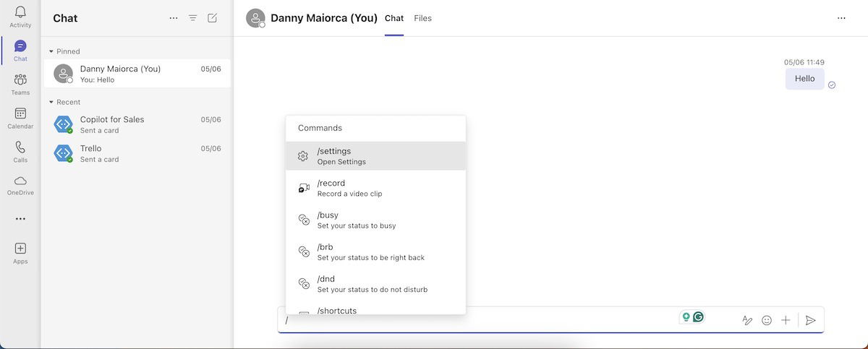This screenshot has width=868, height=349.
Task: Send the message with arrow icon
Action: [811, 320]
